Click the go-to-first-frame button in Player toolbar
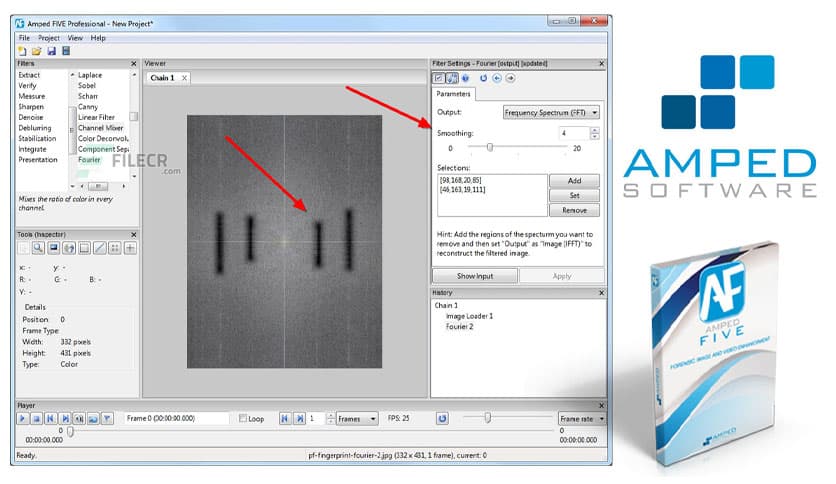Viewport: 836px width, 484px height. click(x=51, y=418)
